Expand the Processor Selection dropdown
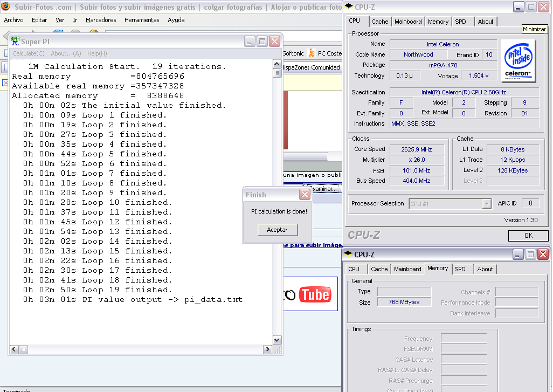Image resolution: width=553 pixels, height=392 pixels. (487, 203)
